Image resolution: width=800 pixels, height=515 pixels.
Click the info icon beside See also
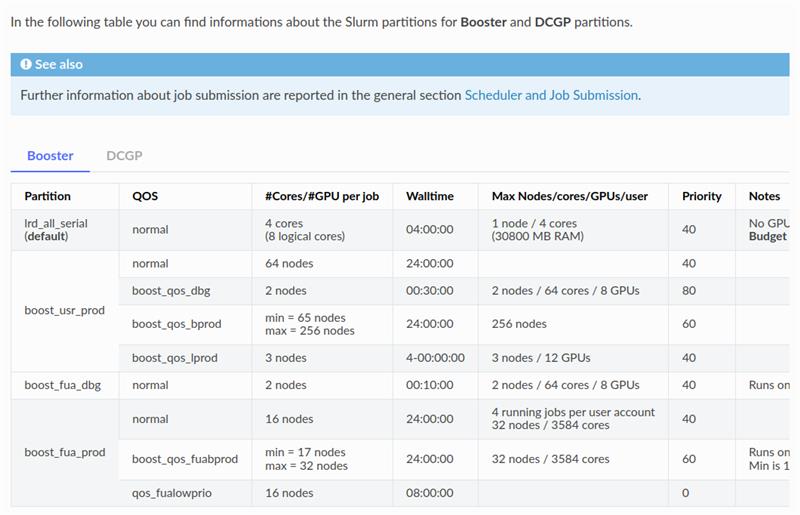[26, 64]
